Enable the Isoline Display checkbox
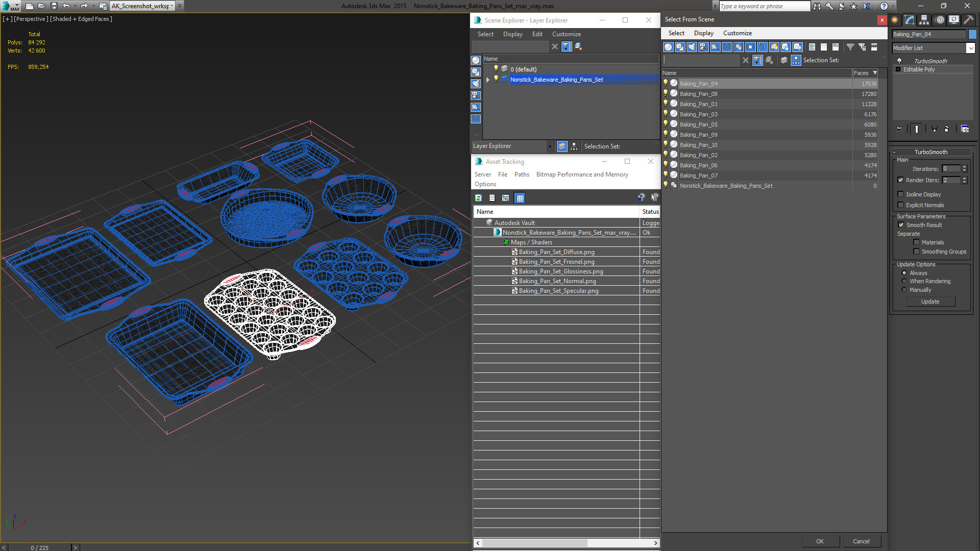The height and width of the screenshot is (551, 980). 900,194
